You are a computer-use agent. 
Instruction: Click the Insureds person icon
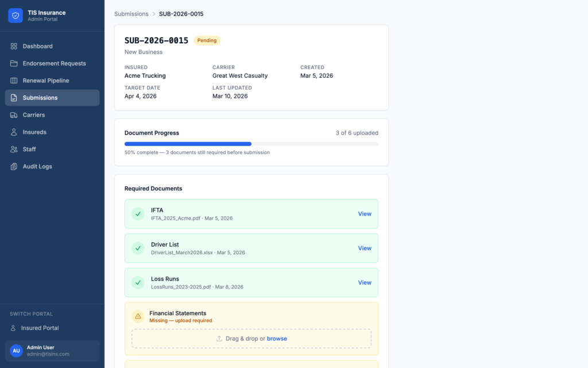[x=14, y=132]
